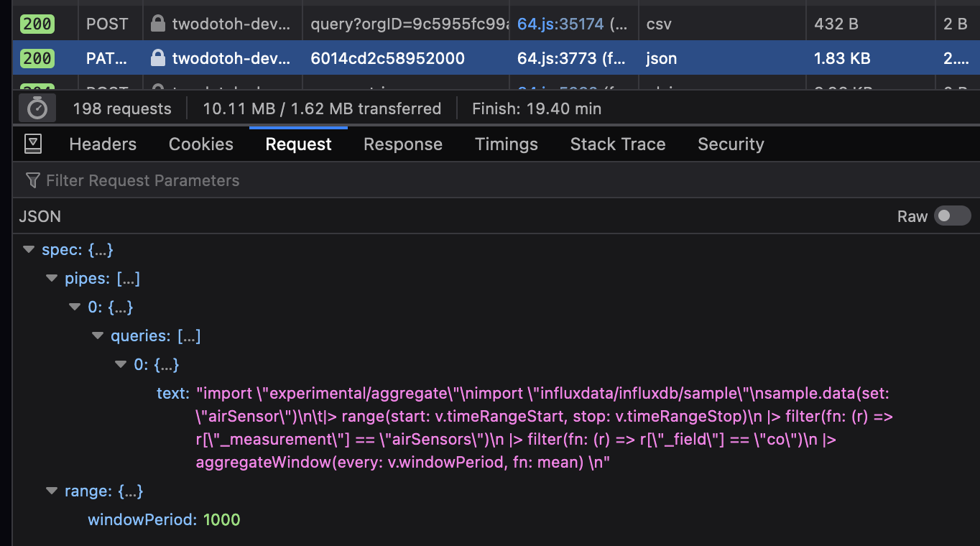The height and width of the screenshot is (546, 980).
Task: Switch to the Headers tab
Action: tap(102, 144)
